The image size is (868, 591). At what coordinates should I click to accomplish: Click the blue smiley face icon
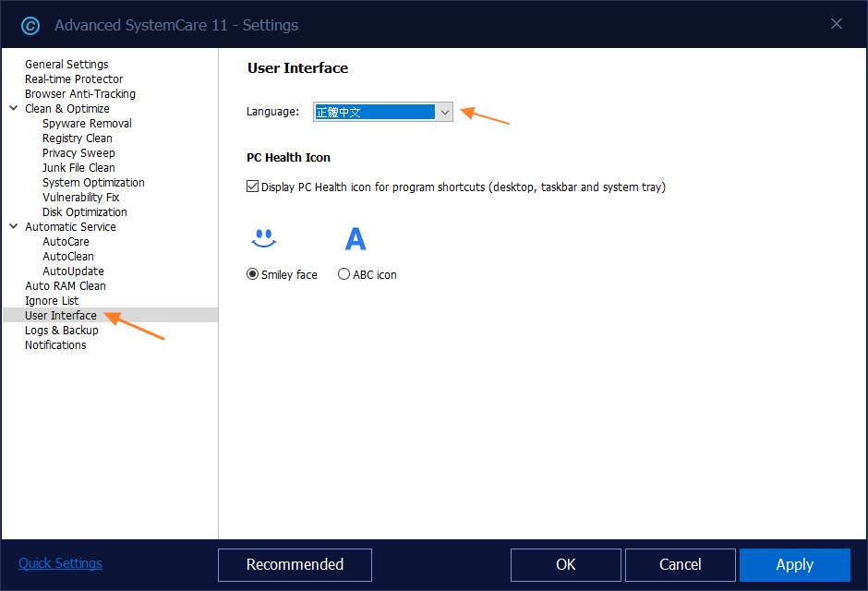tap(264, 239)
